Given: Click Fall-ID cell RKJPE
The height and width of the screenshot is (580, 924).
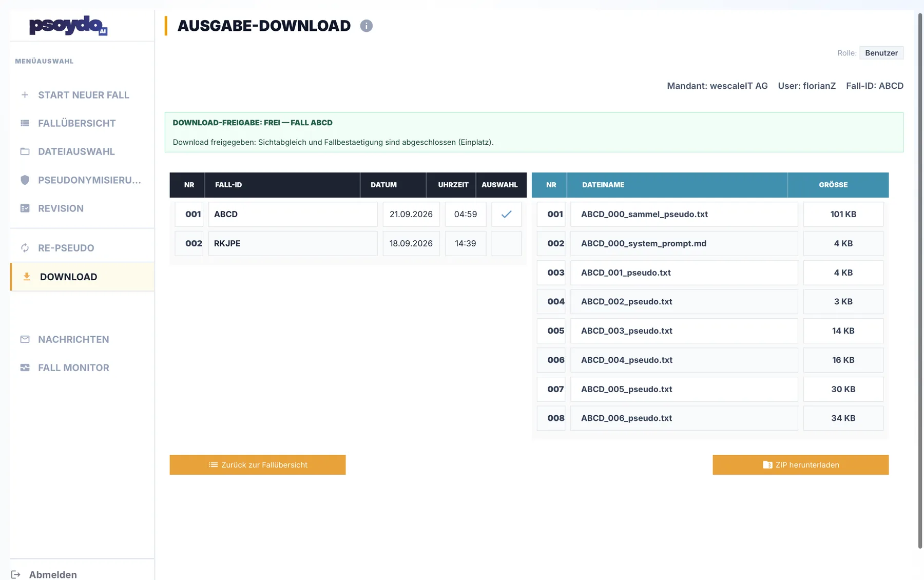Looking at the screenshot, I should [x=293, y=243].
